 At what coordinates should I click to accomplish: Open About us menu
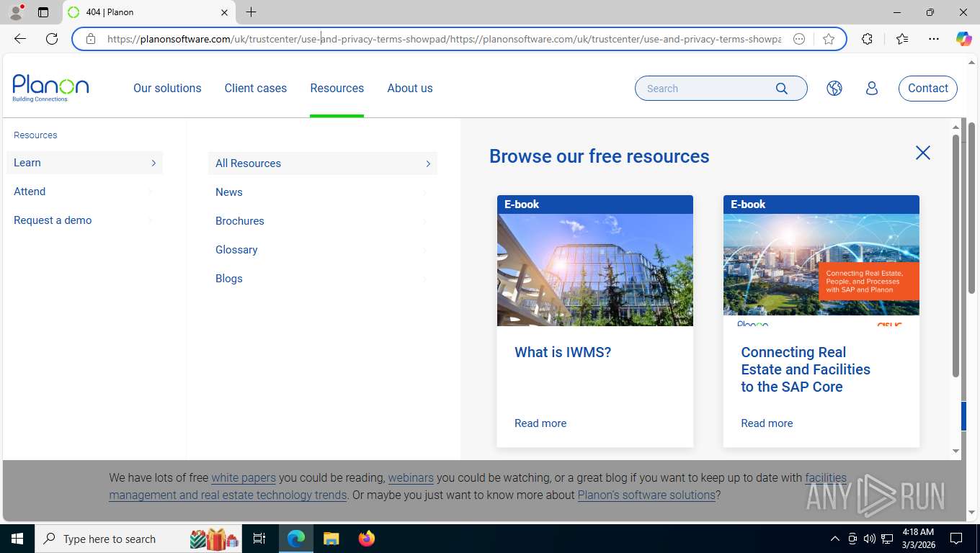410,88
